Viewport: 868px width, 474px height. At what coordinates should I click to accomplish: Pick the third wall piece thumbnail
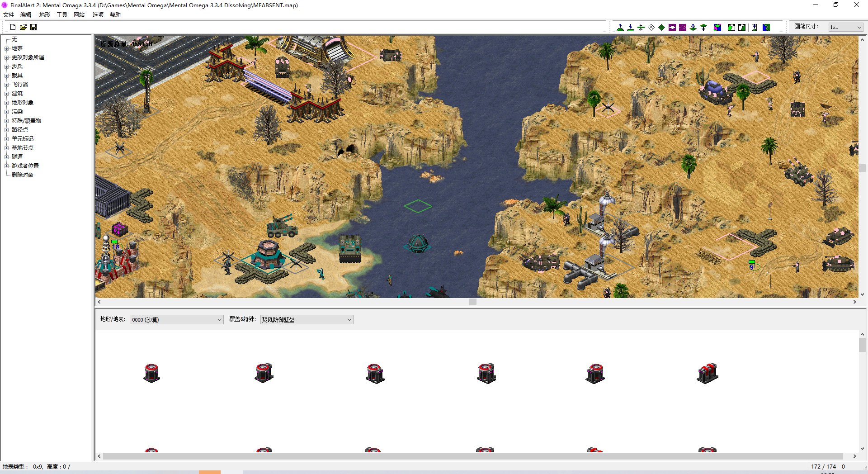click(x=375, y=373)
